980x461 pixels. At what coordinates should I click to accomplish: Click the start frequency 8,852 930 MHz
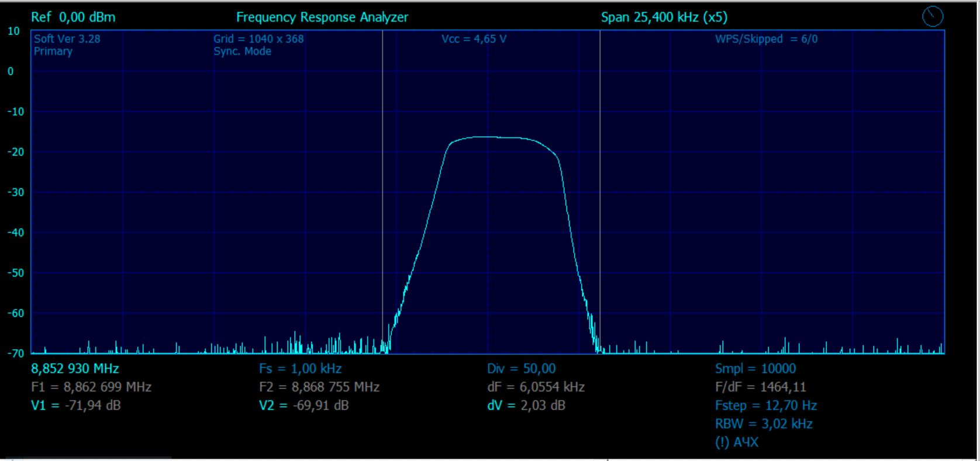(x=75, y=369)
